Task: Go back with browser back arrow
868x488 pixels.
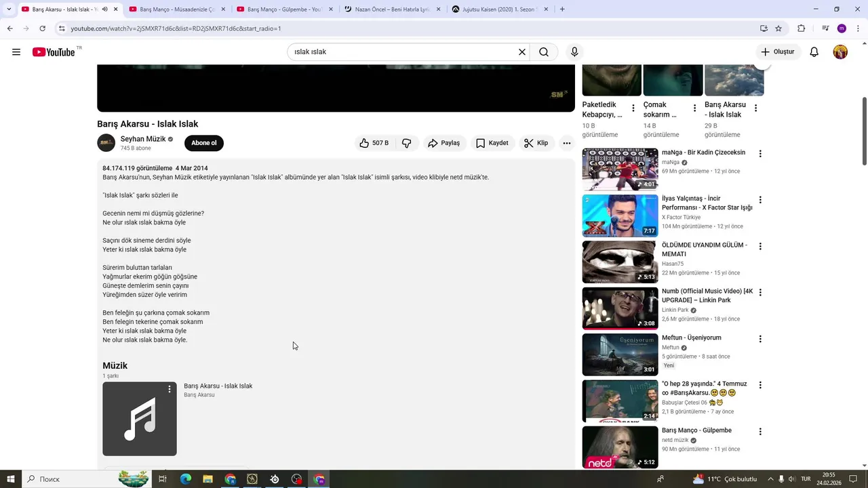Action: pos(9,28)
